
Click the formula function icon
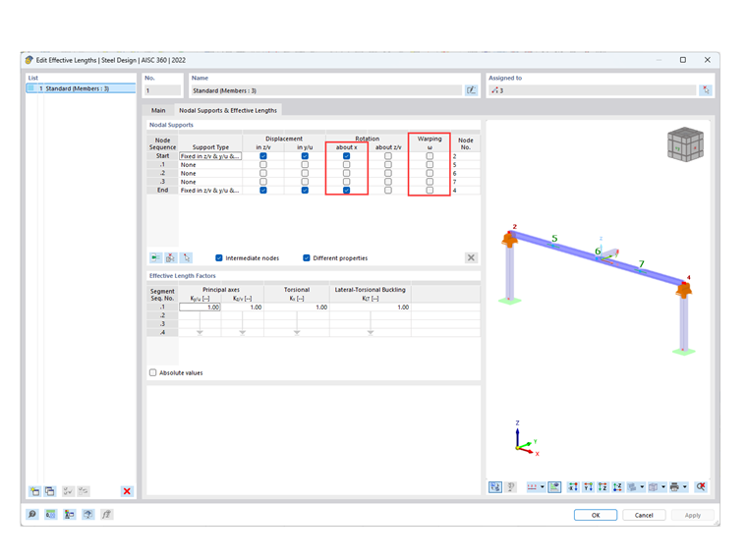(106, 514)
